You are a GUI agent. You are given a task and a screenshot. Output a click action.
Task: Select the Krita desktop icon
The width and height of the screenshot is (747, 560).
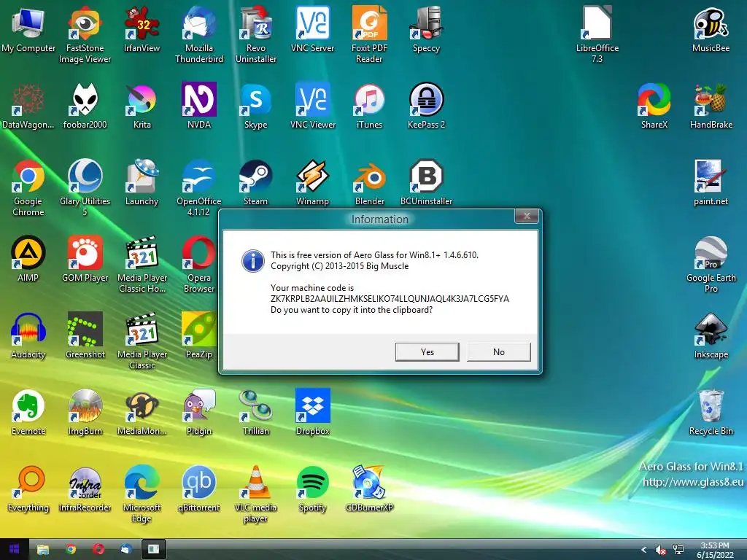(x=142, y=106)
